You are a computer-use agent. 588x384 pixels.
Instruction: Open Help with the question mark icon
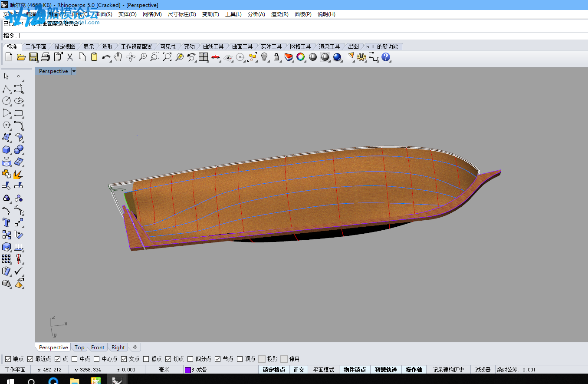click(386, 57)
